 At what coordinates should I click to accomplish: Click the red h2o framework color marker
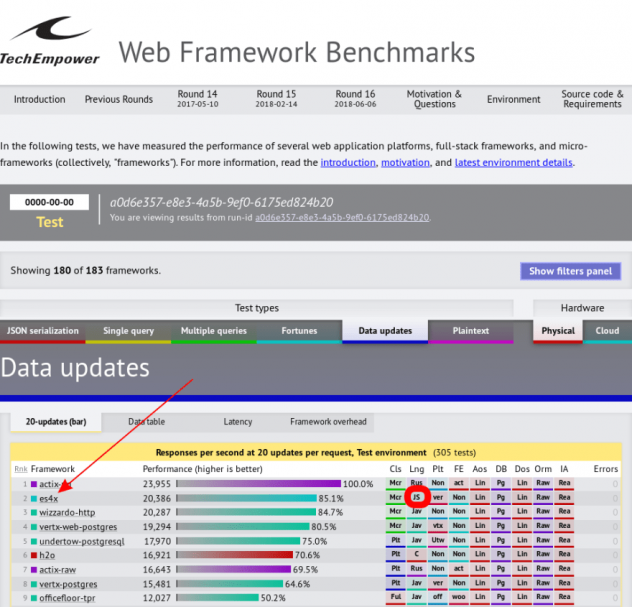[34, 554]
